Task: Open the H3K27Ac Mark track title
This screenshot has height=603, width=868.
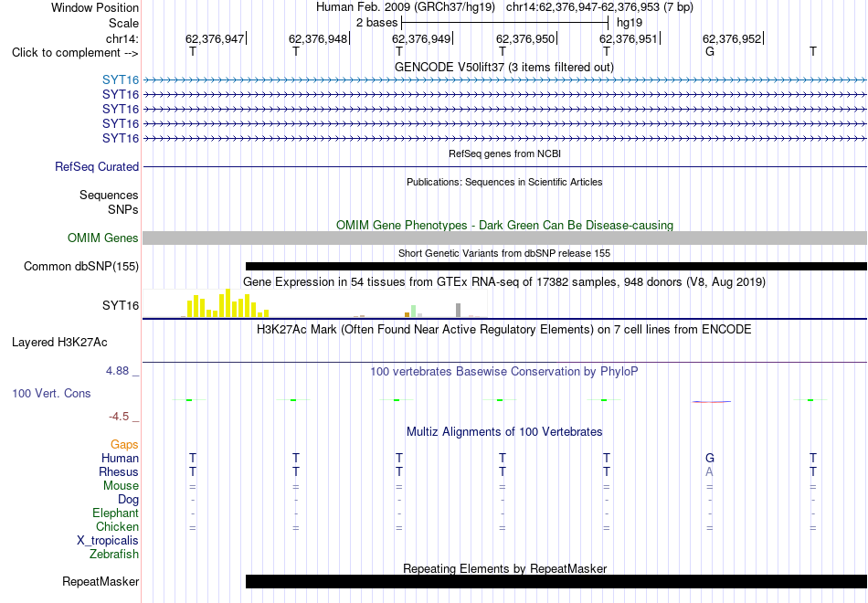Action: point(503,330)
